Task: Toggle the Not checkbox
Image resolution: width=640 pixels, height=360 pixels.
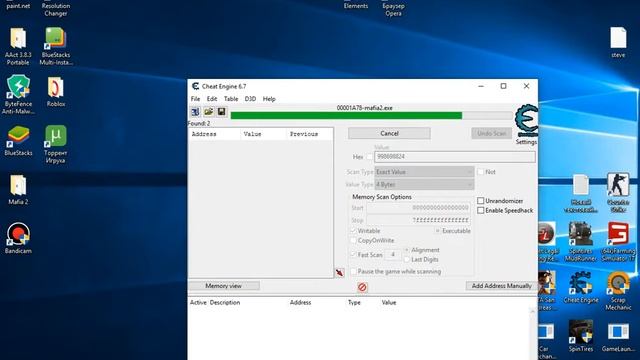Action: [x=480, y=172]
